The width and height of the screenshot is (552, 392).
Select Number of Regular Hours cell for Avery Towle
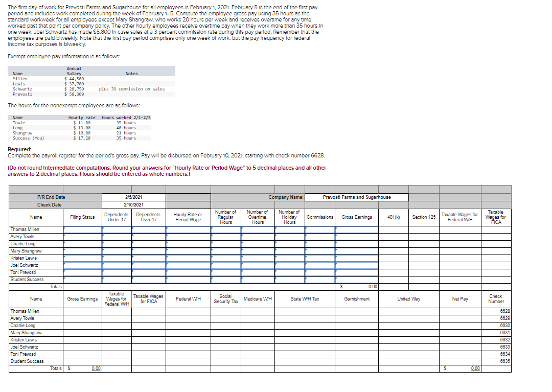click(226, 237)
